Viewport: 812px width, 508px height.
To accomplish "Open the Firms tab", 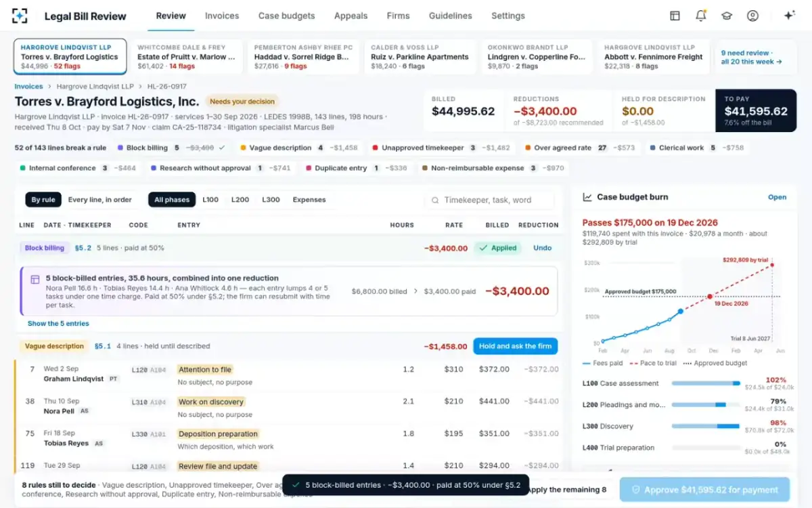I will [x=398, y=16].
